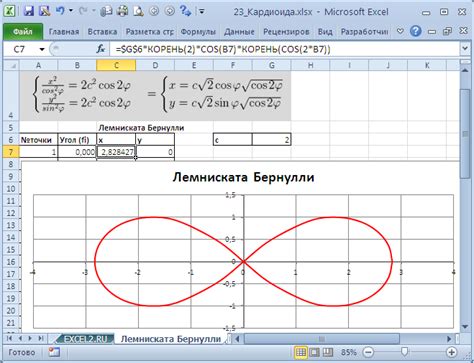Open Excel Help blue question mark
This screenshot has height=363, width=474.
[415, 31]
